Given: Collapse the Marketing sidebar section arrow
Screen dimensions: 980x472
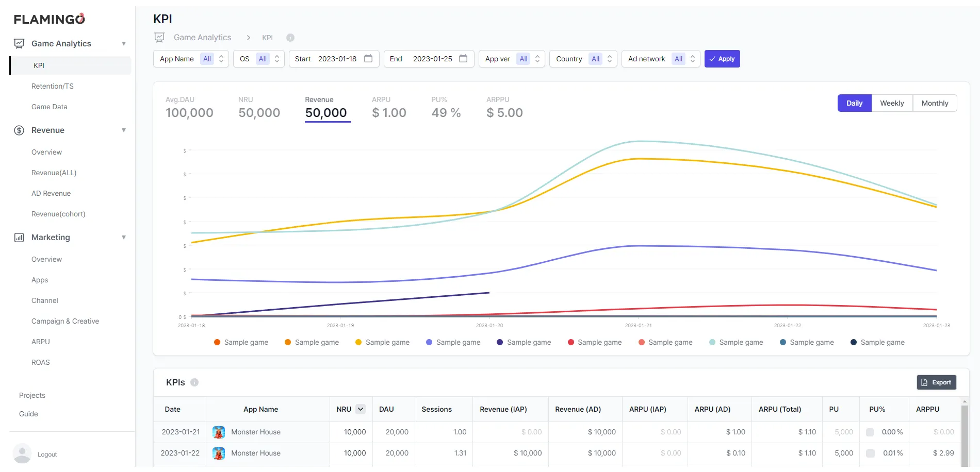Looking at the screenshot, I should [124, 238].
